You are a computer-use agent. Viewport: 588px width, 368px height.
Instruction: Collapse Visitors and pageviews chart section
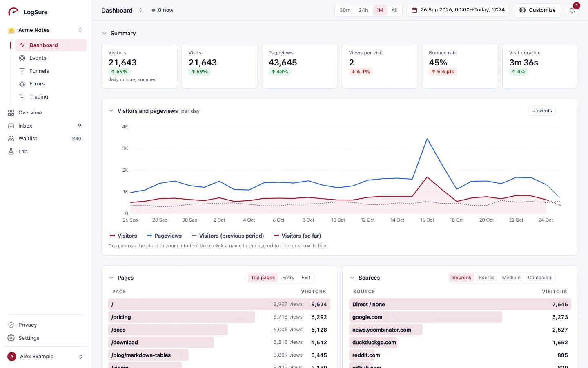click(x=111, y=111)
